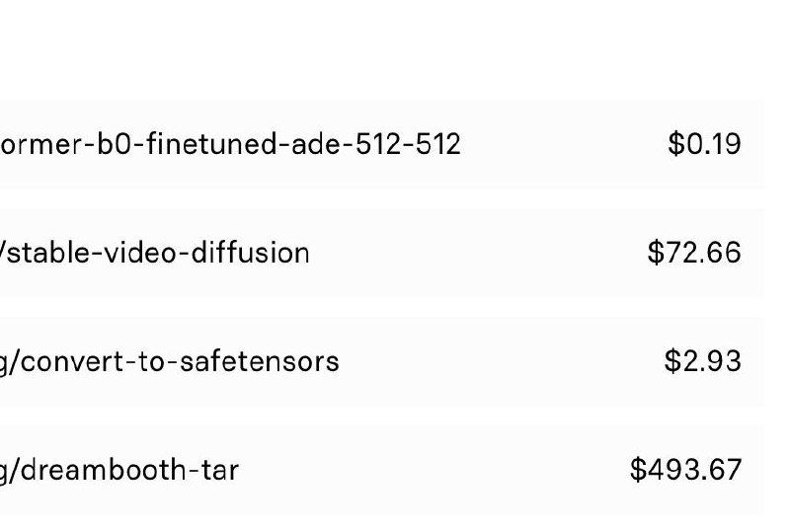The height and width of the screenshot is (532, 790).
Task: Click the $0.19 cost amount
Action: [704, 145]
